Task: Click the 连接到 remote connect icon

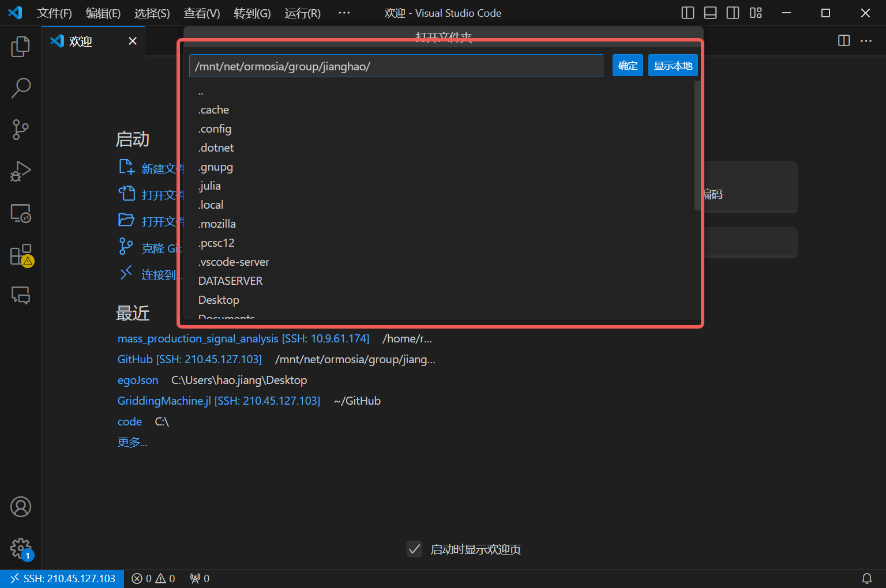Action: (x=126, y=273)
